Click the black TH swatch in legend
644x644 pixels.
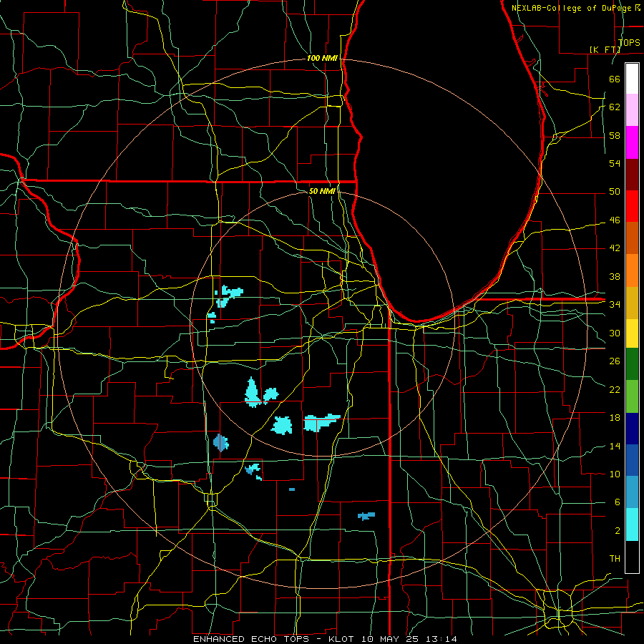(632, 557)
